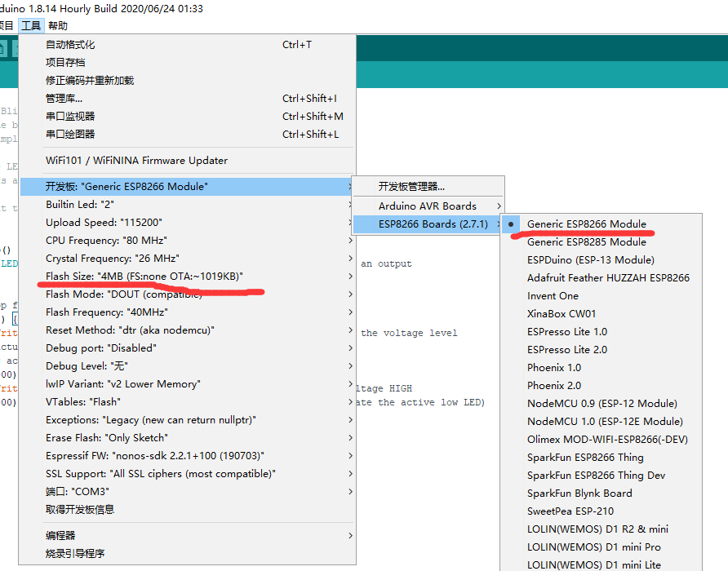The height and width of the screenshot is (571, 728).
Task: Open 开发板管理器... boards manager
Action: click(428, 187)
